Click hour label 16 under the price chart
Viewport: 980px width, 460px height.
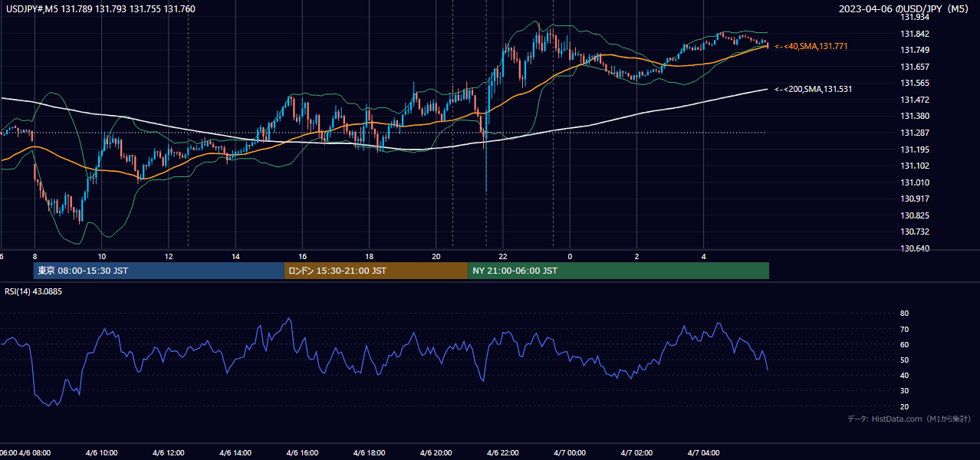[303, 256]
